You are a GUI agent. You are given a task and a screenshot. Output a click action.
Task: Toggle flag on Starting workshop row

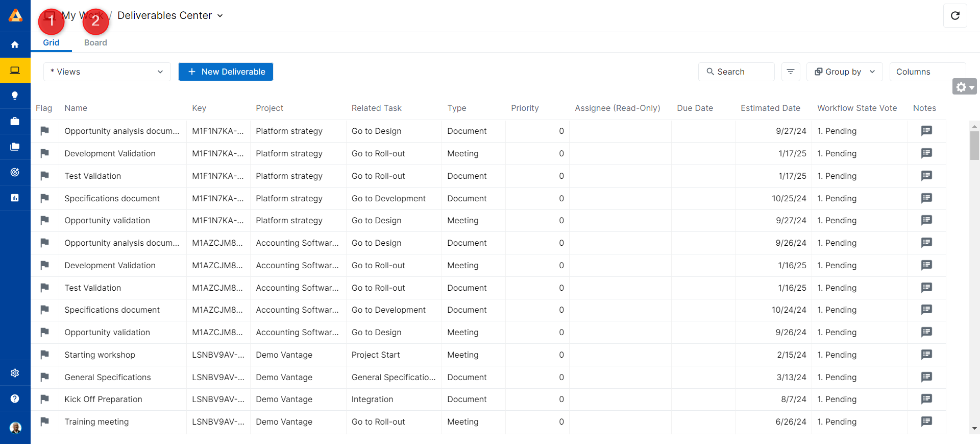[x=45, y=355]
